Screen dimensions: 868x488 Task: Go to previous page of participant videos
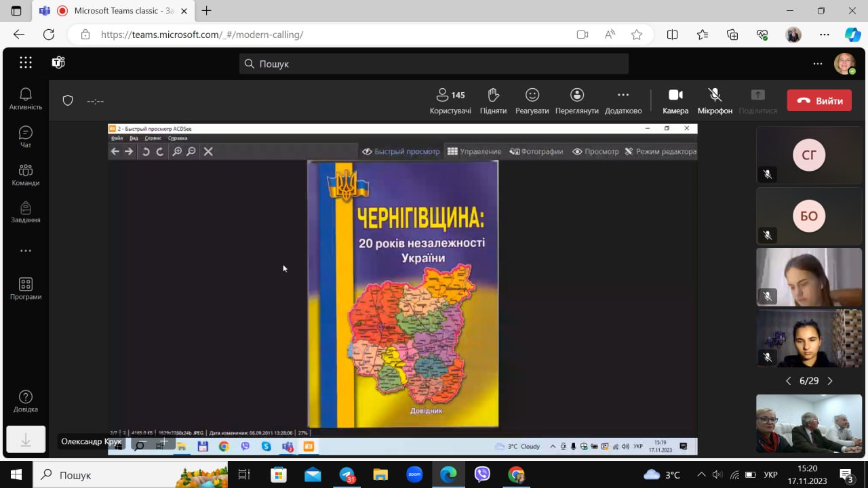[x=788, y=381]
